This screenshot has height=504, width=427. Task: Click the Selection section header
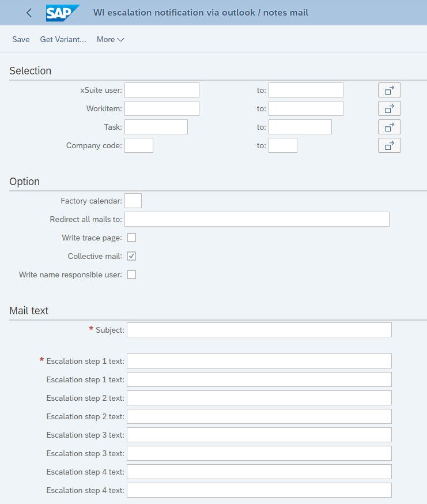(x=30, y=70)
